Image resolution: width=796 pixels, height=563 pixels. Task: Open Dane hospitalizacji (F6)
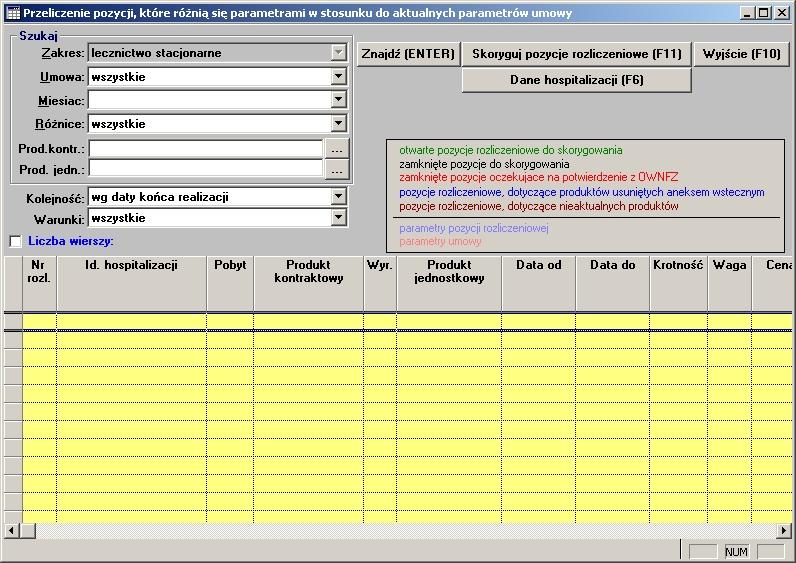tap(577, 80)
